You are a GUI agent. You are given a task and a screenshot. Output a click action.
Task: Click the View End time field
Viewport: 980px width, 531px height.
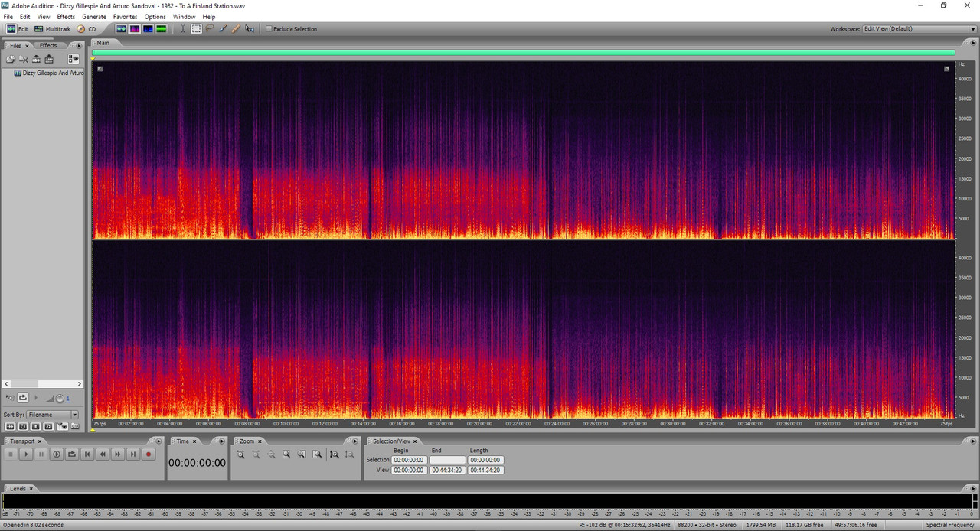coord(447,470)
